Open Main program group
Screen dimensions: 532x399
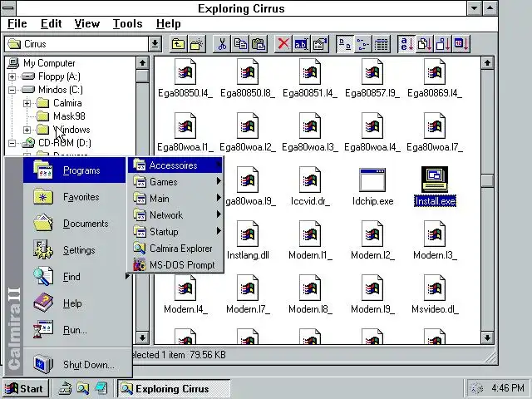point(175,199)
